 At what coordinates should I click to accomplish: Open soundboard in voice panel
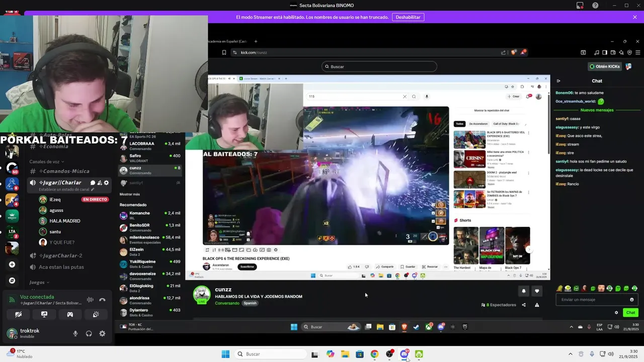point(96,314)
